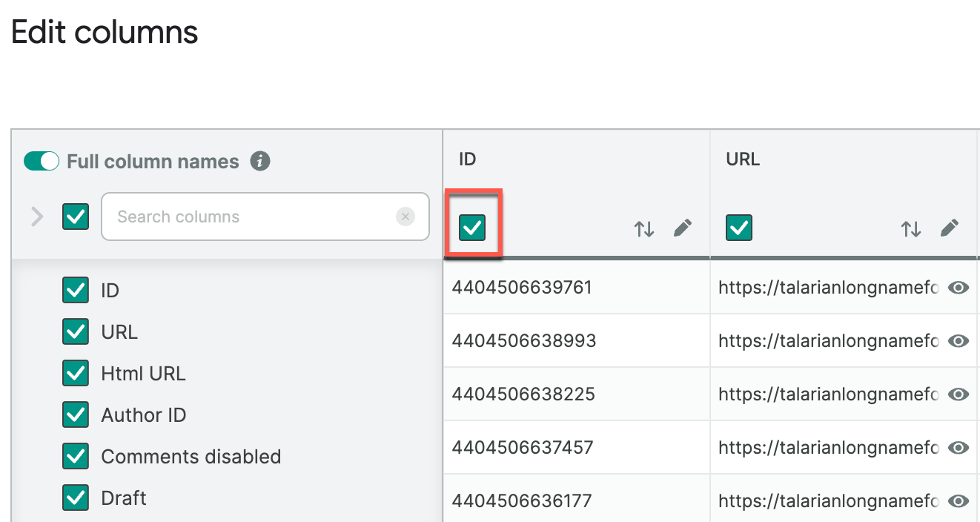This screenshot has width=980, height=522.
Task: Uncheck the Draft checkbox
Action: coord(76,498)
